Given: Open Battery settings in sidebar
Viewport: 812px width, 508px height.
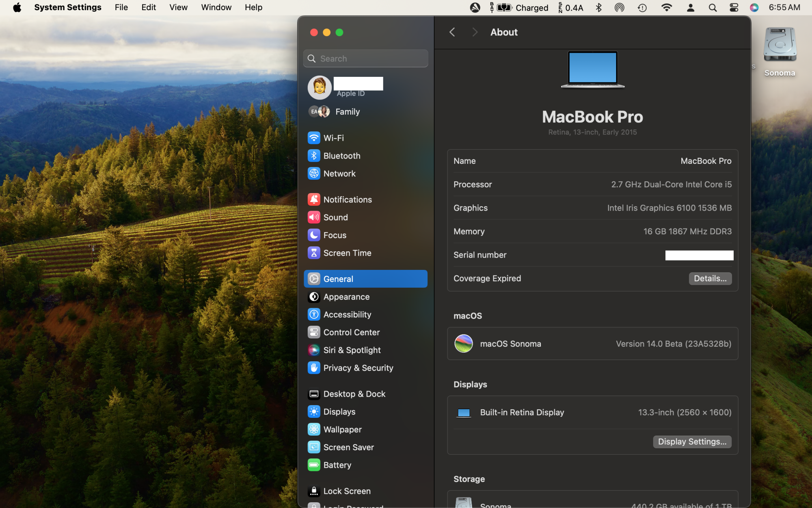Looking at the screenshot, I should click(337, 465).
